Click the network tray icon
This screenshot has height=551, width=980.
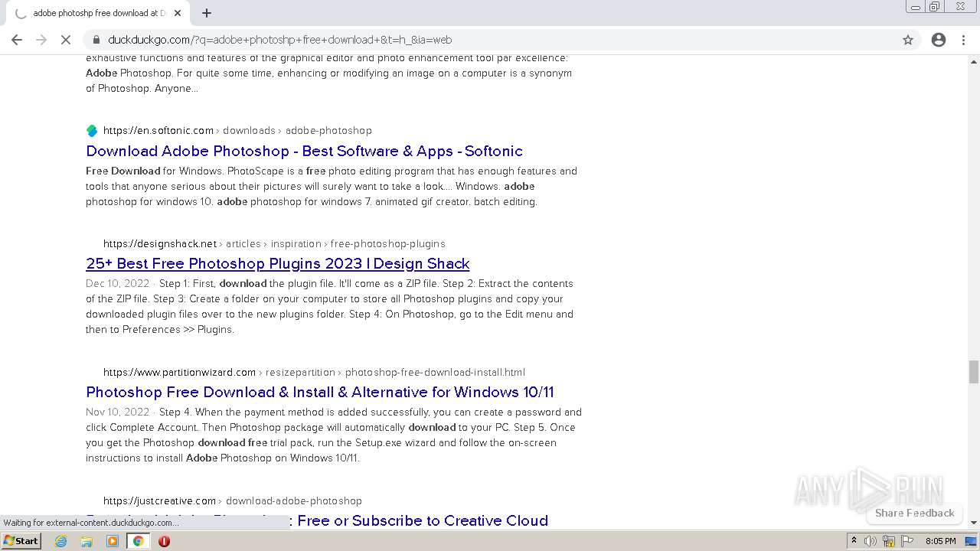(889, 541)
